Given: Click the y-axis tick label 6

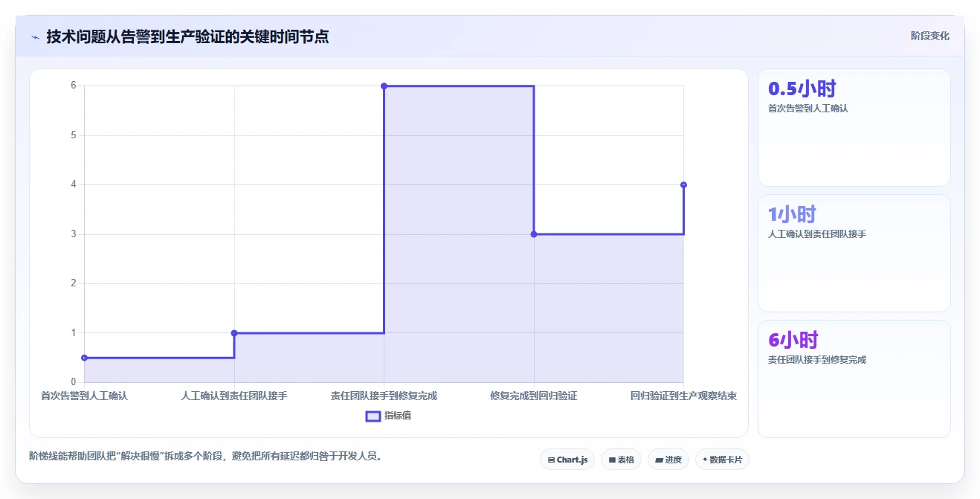Looking at the screenshot, I should tap(74, 86).
